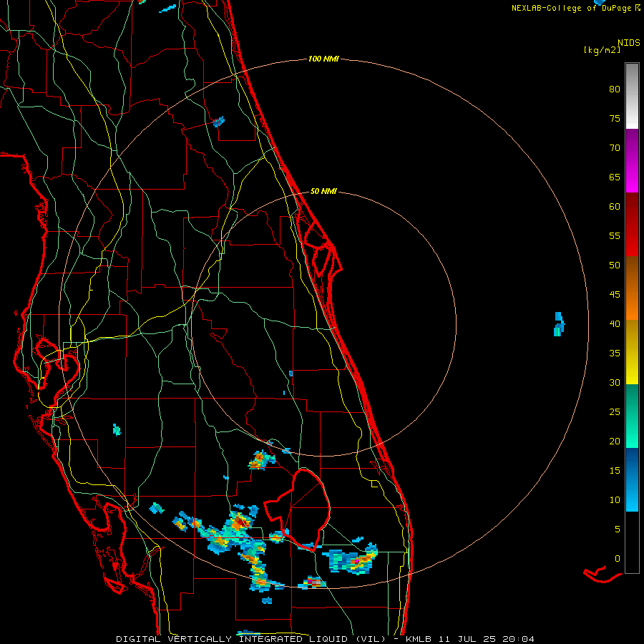Viewport: 644px width, 644px height.
Task: Click the green segment of the colorbar
Action: (x=632, y=416)
